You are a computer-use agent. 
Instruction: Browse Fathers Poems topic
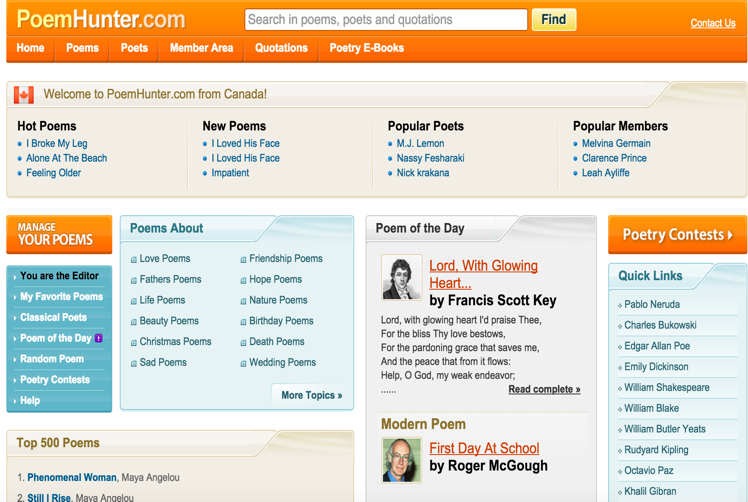(170, 280)
